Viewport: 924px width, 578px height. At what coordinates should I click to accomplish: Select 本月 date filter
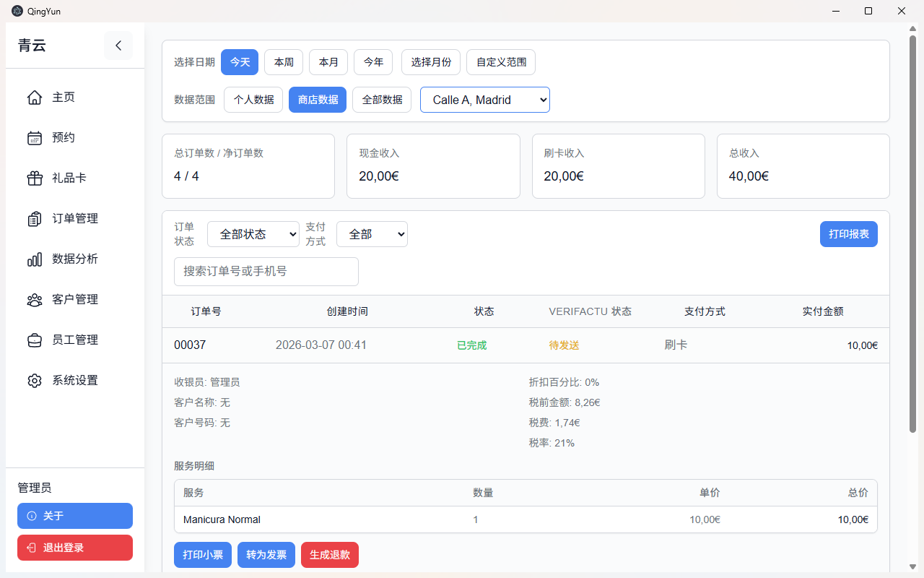point(328,62)
